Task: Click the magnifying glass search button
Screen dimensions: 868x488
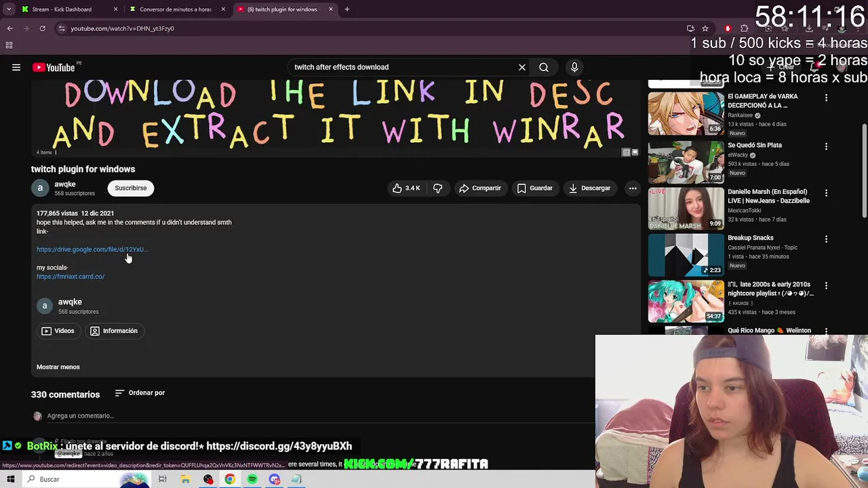Action: [x=544, y=67]
